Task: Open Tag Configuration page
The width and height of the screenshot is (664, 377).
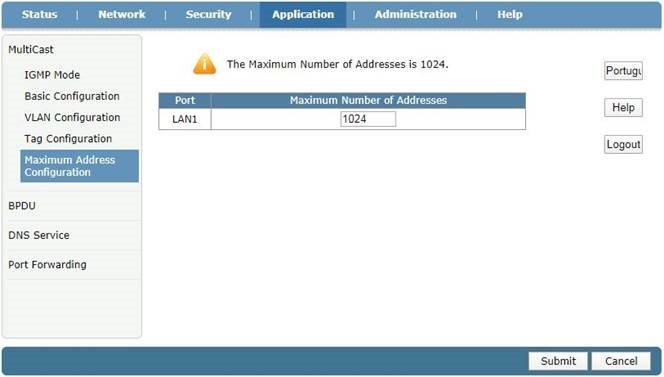Action: 68,139
